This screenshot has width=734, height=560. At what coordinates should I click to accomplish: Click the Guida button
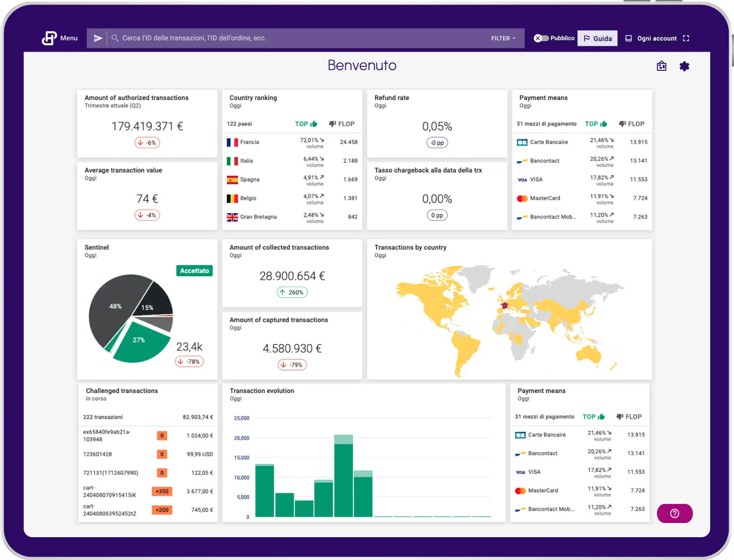[597, 38]
